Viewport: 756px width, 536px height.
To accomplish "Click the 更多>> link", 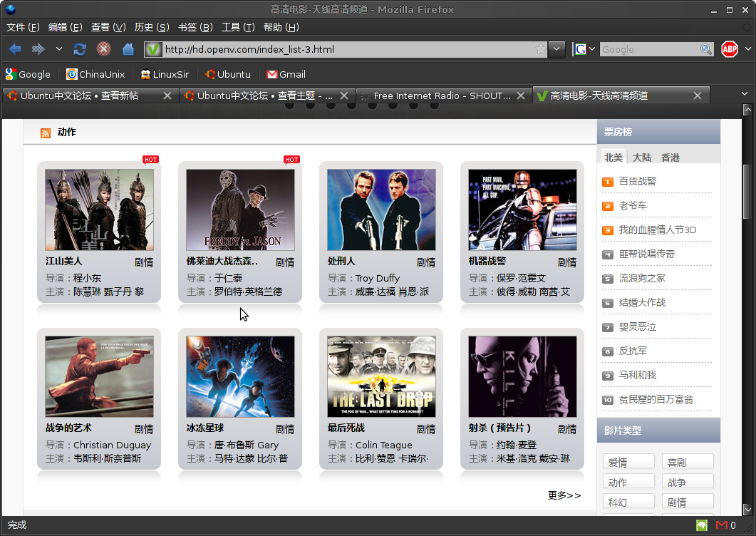I will (x=564, y=495).
